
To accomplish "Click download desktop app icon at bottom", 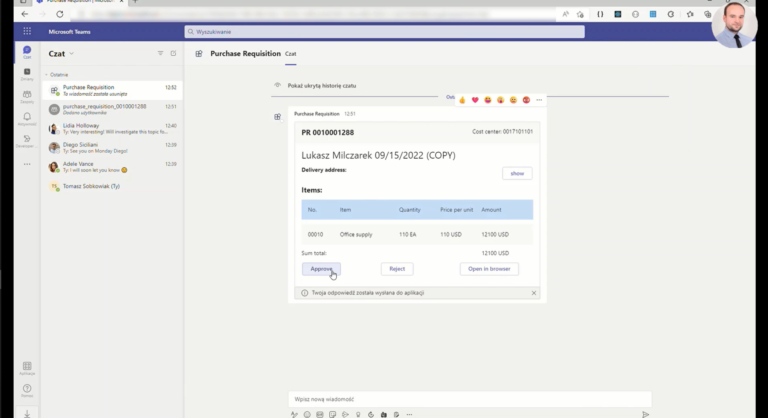I will 27,414.
